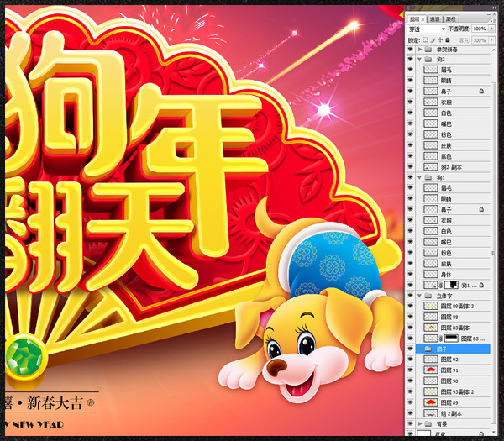Hide the 背景 group via eye icon
This screenshot has width=504, height=441.
click(x=410, y=424)
